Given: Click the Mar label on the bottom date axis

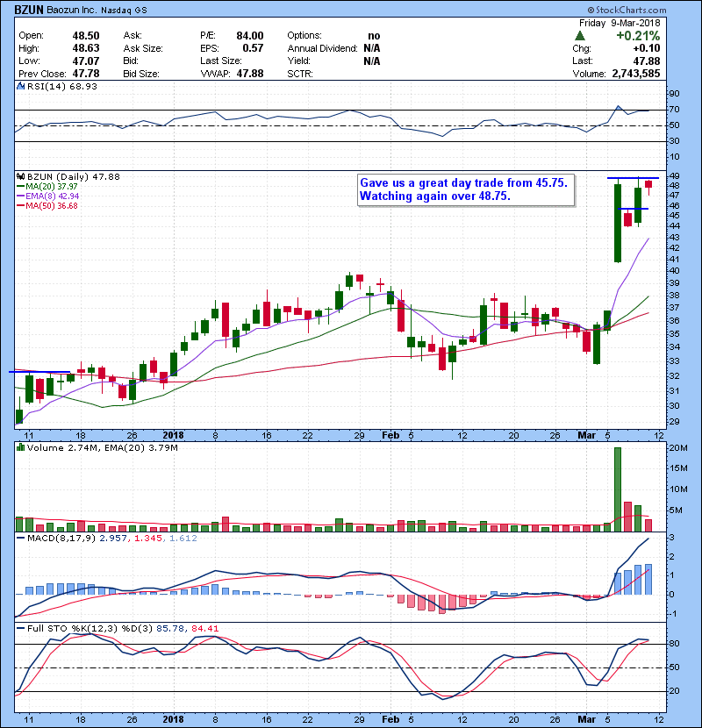Looking at the screenshot, I should pos(587,719).
